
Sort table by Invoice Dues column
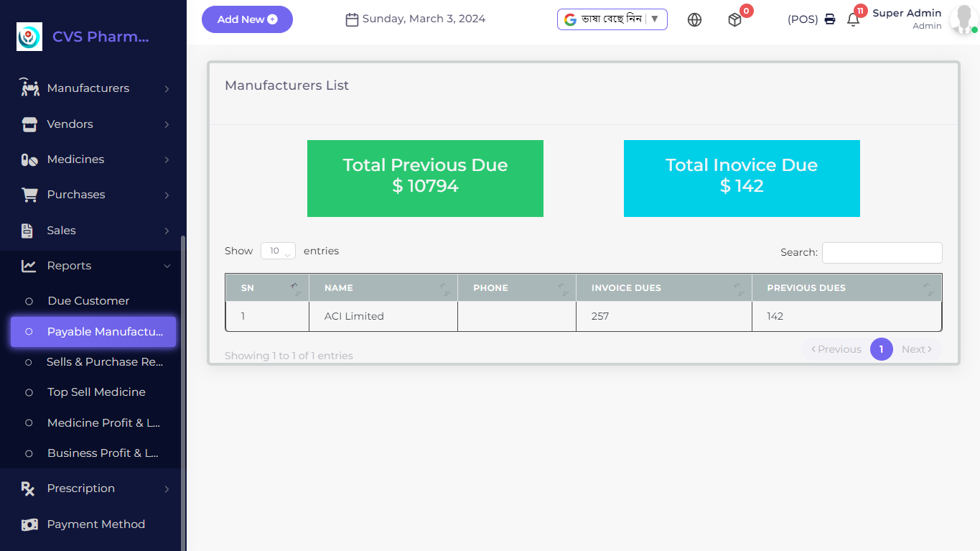[x=663, y=288]
